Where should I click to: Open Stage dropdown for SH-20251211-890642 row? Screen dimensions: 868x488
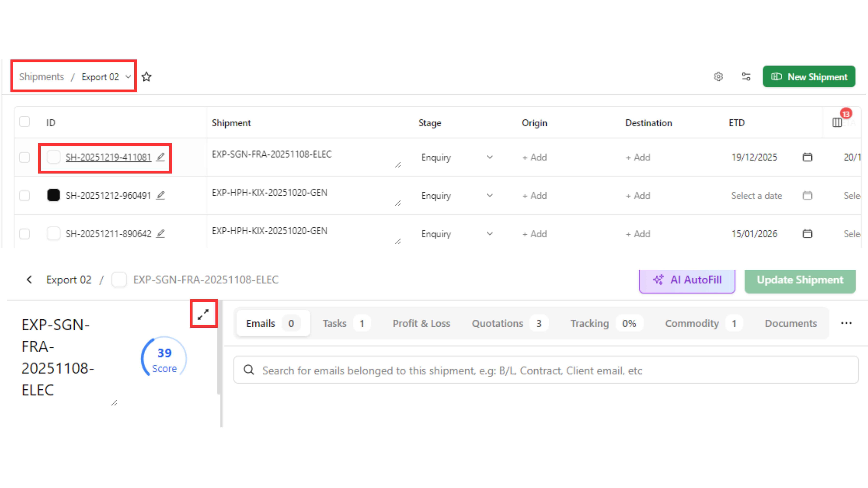[490, 234]
